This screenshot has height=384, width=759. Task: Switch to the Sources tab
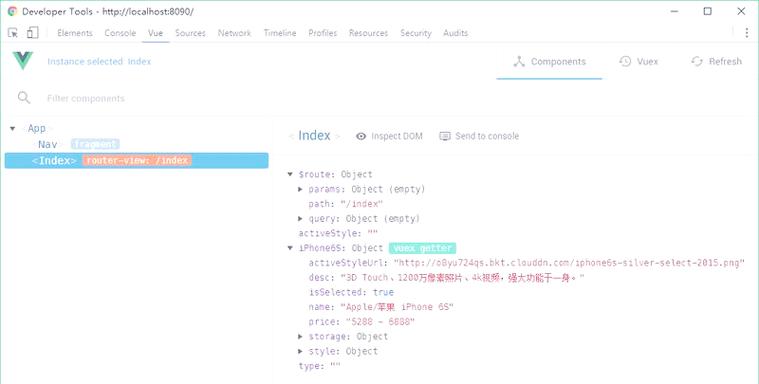tap(190, 33)
